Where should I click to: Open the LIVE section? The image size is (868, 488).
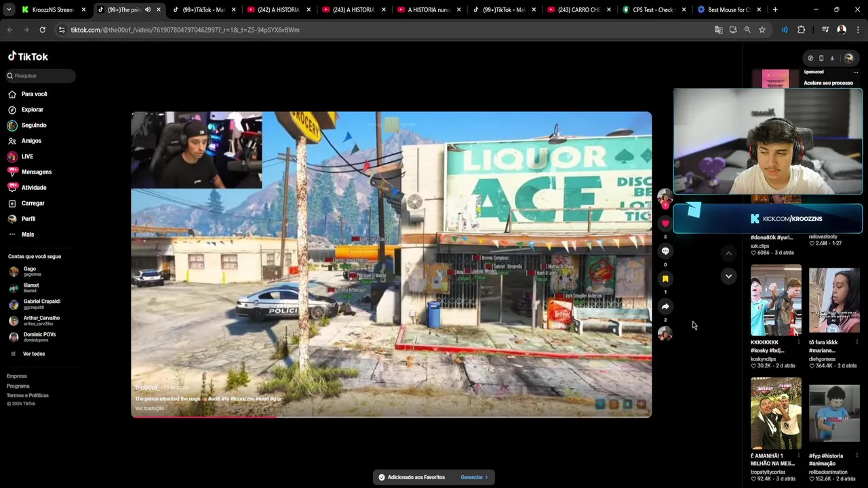[x=20, y=157]
